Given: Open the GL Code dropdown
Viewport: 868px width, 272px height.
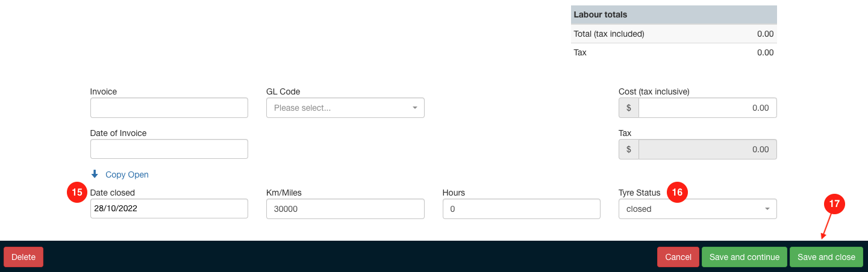Looking at the screenshot, I should click(345, 108).
